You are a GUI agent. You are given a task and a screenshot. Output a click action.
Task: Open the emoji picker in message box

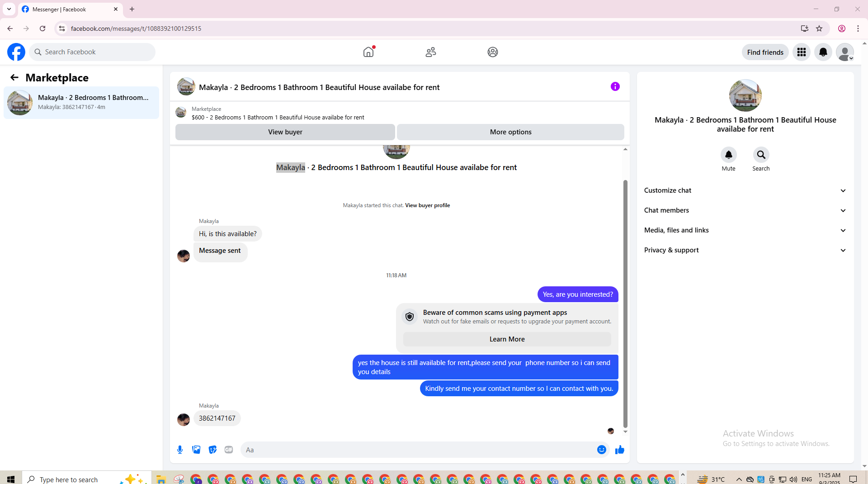pyautogui.click(x=602, y=450)
